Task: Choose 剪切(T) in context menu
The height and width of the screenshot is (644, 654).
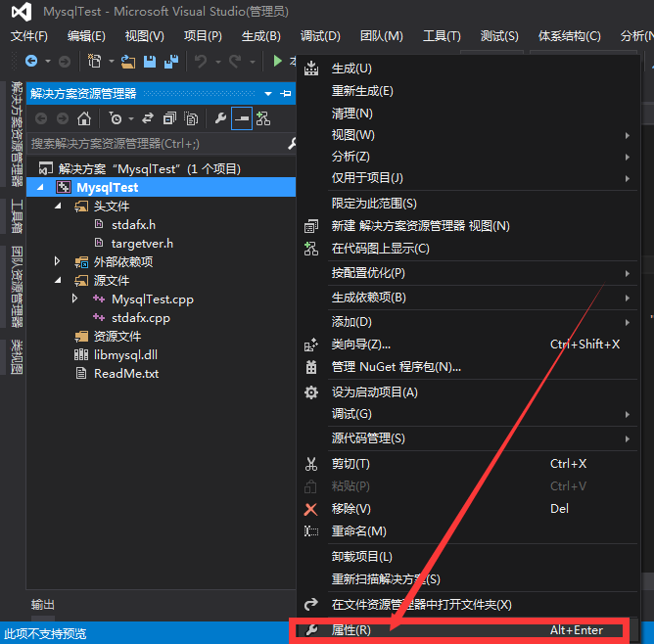Action: pos(468,464)
